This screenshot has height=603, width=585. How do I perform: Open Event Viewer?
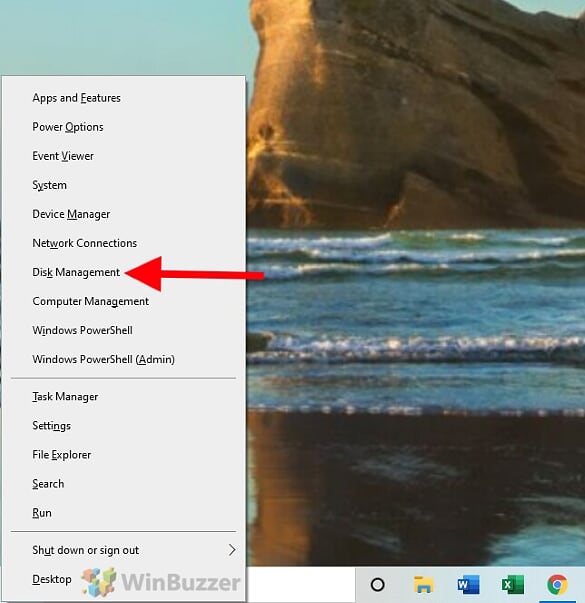tap(123, 156)
